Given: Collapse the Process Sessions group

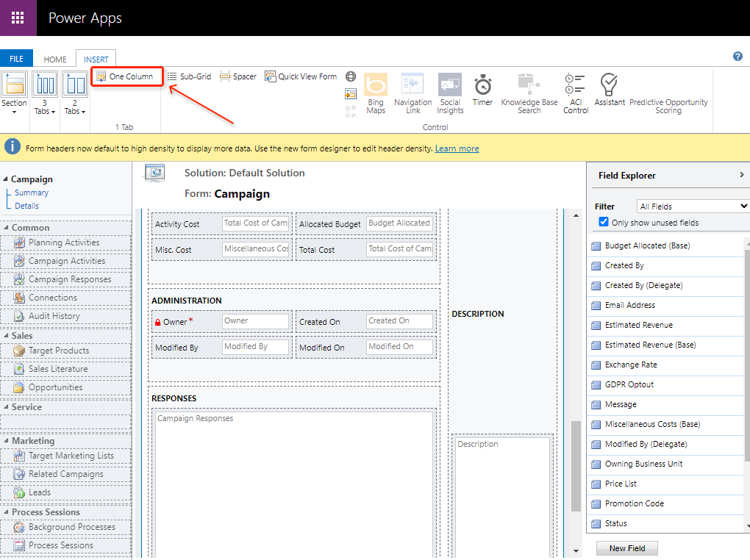Looking at the screenshot, I should click(6, 512).
